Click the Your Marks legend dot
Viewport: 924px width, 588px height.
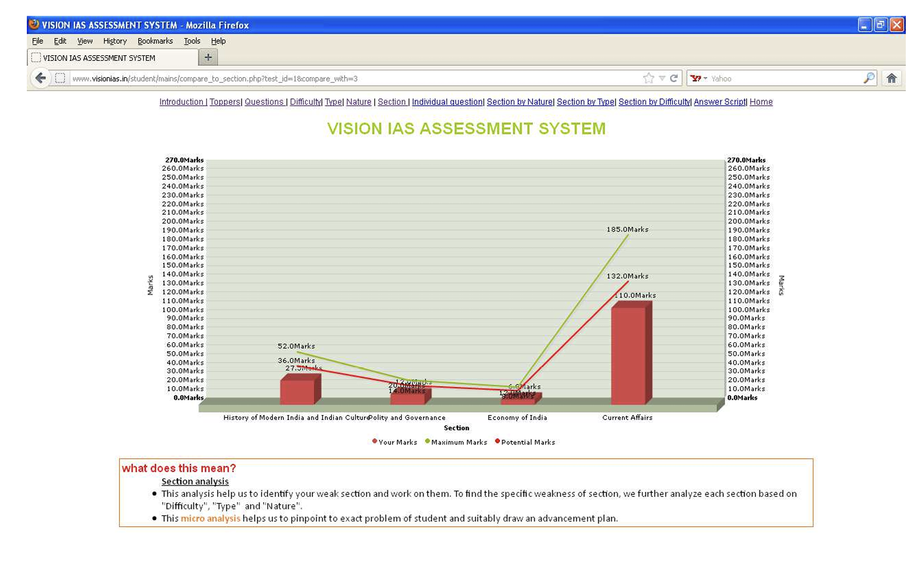click(374, 441)
